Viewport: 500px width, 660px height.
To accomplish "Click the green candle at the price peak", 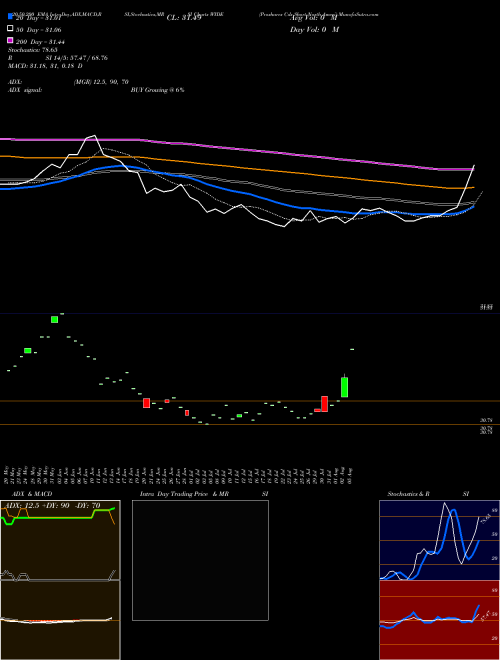I will [x=54, y=319].
